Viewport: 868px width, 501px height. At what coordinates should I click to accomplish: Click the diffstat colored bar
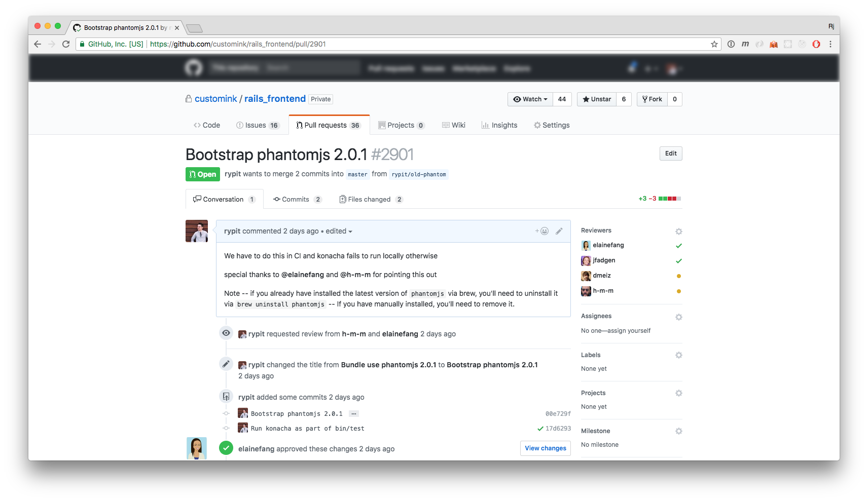(x=670, y=199)
